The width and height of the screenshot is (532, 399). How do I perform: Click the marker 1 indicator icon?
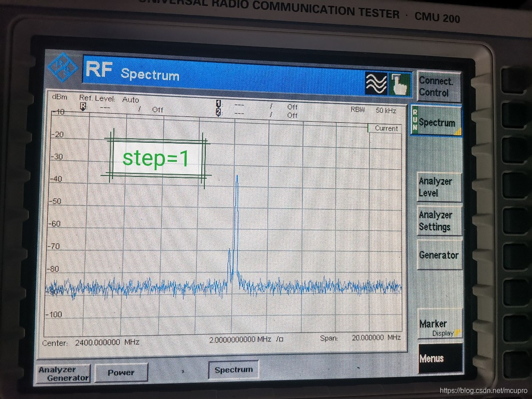(x=218, y=103)
